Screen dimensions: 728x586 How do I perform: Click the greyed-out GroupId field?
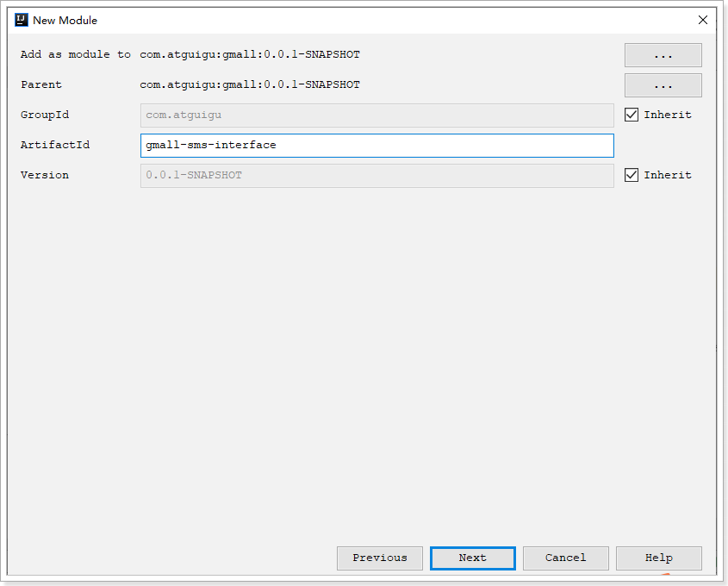pos(376,115)
